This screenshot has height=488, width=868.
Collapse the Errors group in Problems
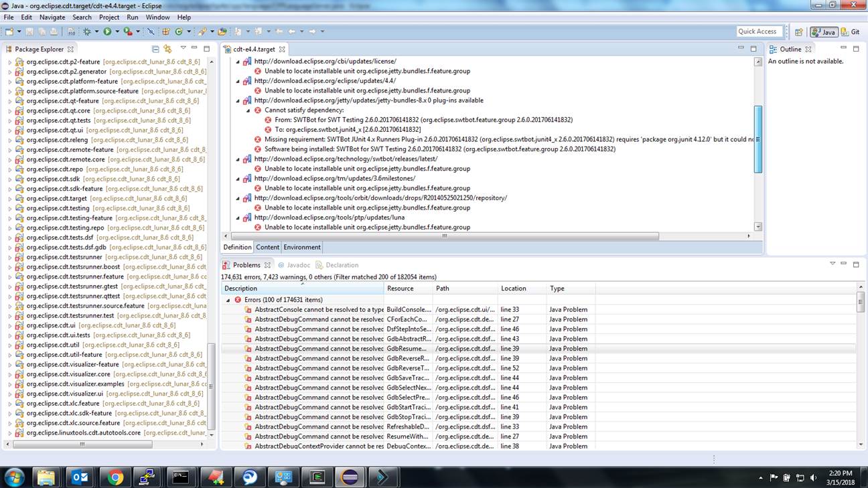click(x=228, y=300)
